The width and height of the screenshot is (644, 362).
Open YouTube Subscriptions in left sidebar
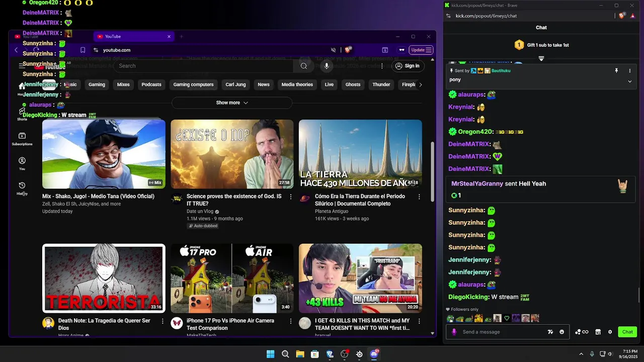22,139
